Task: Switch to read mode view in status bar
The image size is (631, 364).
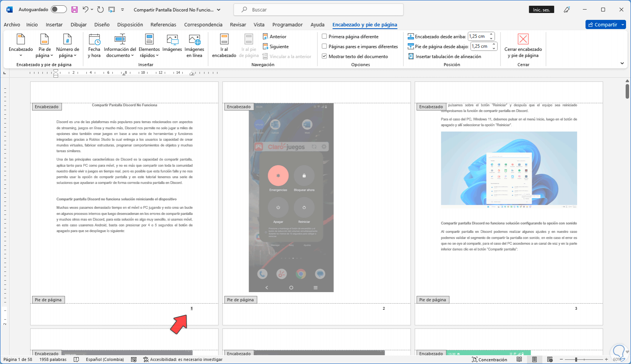Action: pyautogui.click(x=519, y=359)
